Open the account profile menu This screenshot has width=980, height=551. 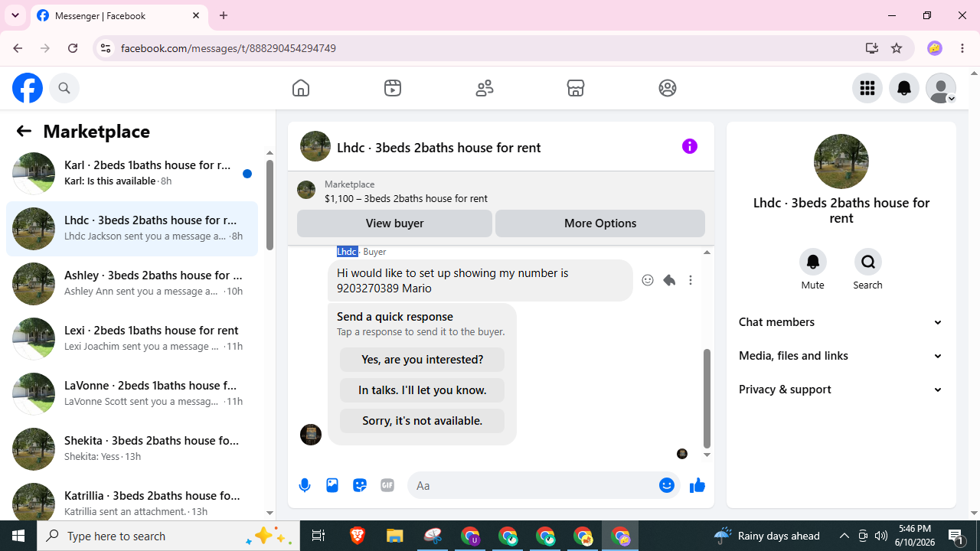point(941,88)
